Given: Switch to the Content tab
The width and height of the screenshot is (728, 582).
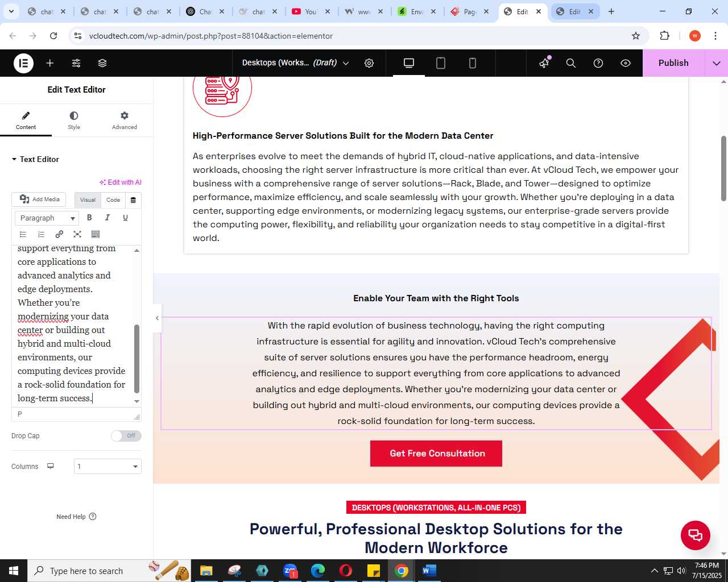Looking at the screenshot, I should pyautogui.click(x=26, y=120).
